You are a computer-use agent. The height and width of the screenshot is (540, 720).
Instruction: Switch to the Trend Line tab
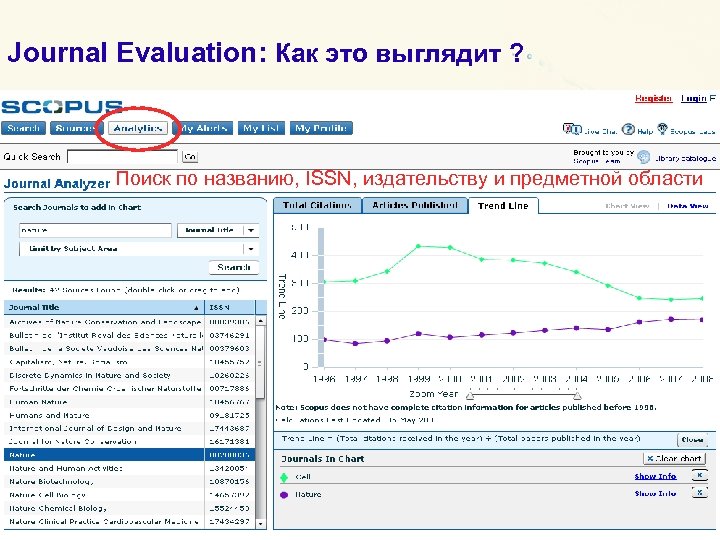pos(503,206)
